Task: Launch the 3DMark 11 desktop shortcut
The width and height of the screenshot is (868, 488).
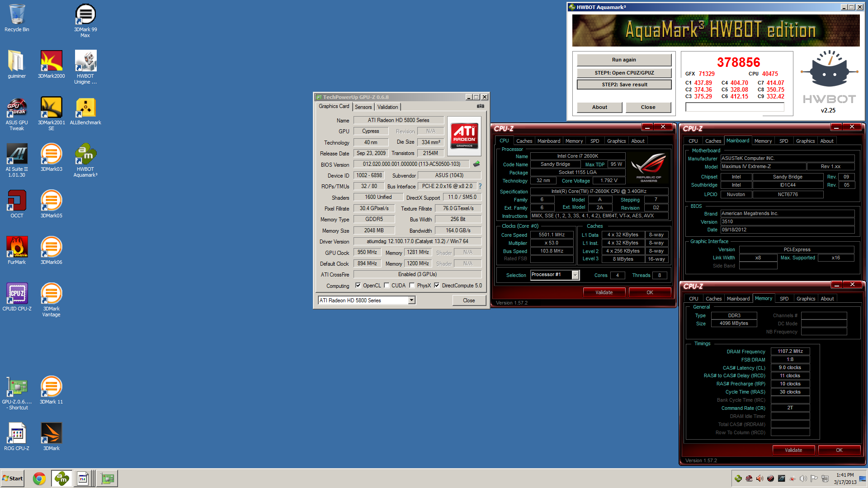Action: [51, 390]
